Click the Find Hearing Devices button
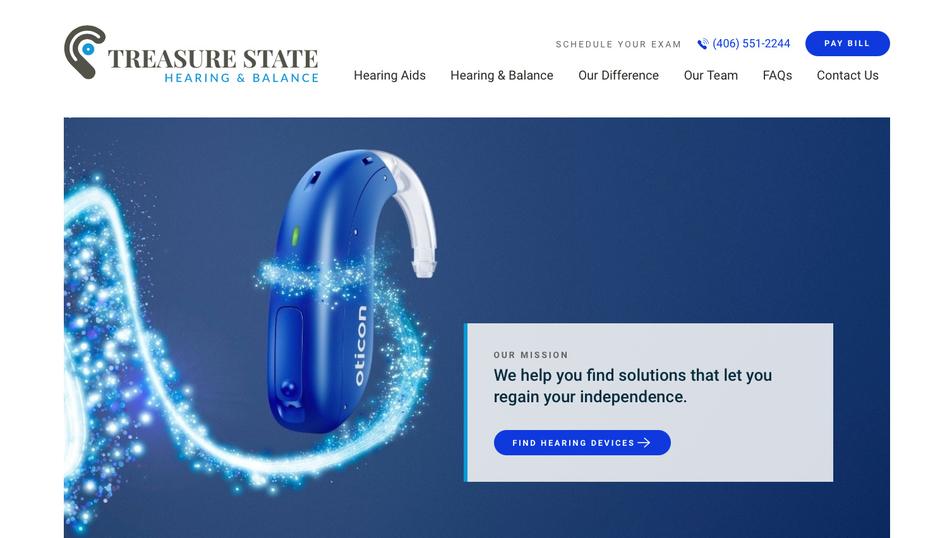 tap(582, 443)
